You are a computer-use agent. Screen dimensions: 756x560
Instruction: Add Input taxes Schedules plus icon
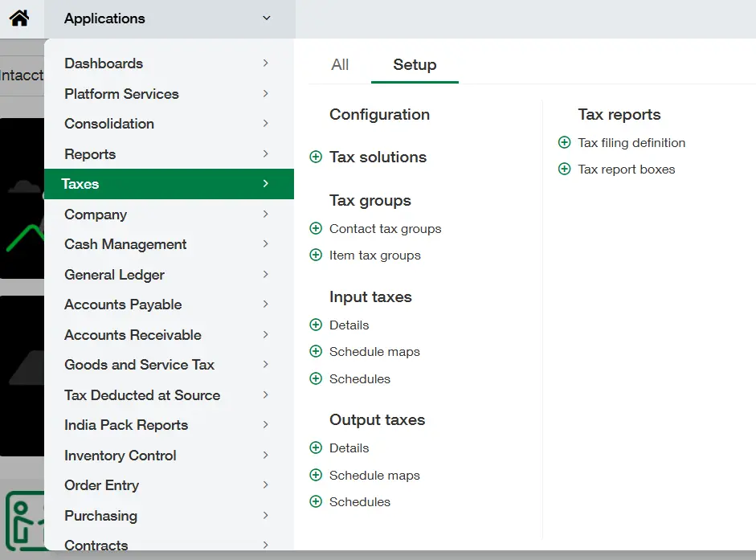(x=316, y=378)
